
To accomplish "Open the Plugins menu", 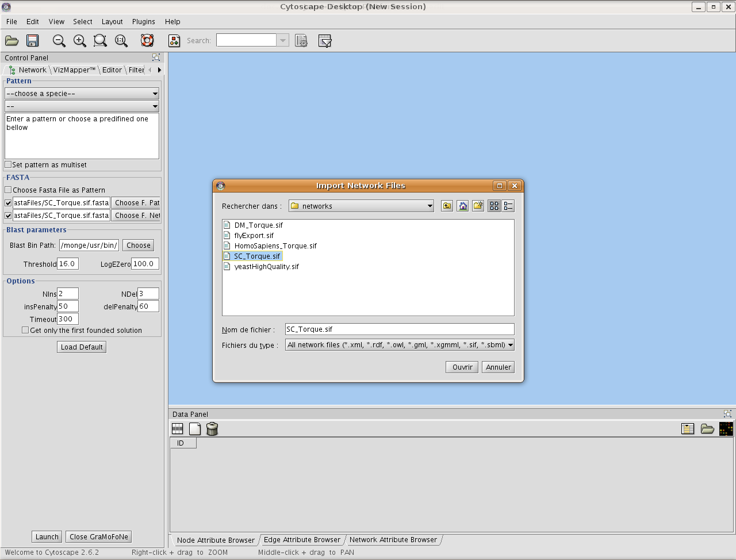I will click(x=144, y=21).
